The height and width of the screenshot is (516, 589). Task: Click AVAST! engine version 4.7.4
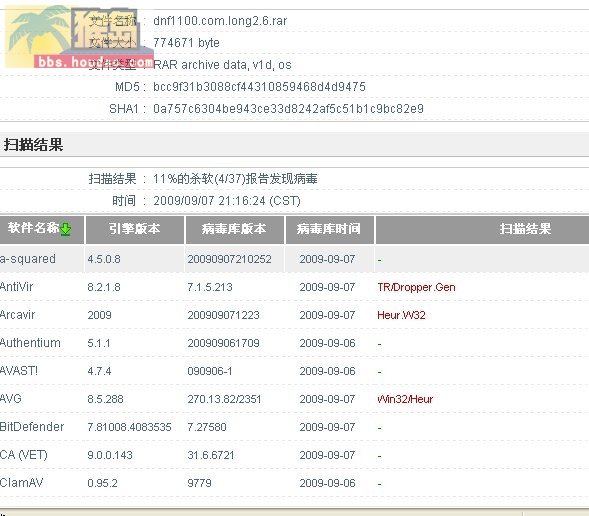99,371
